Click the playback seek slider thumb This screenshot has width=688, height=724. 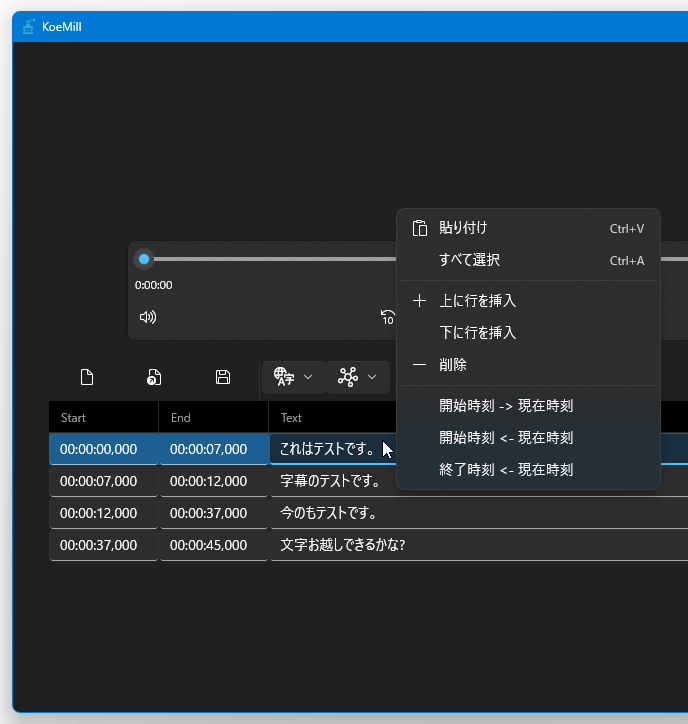(x=144, y=259)
